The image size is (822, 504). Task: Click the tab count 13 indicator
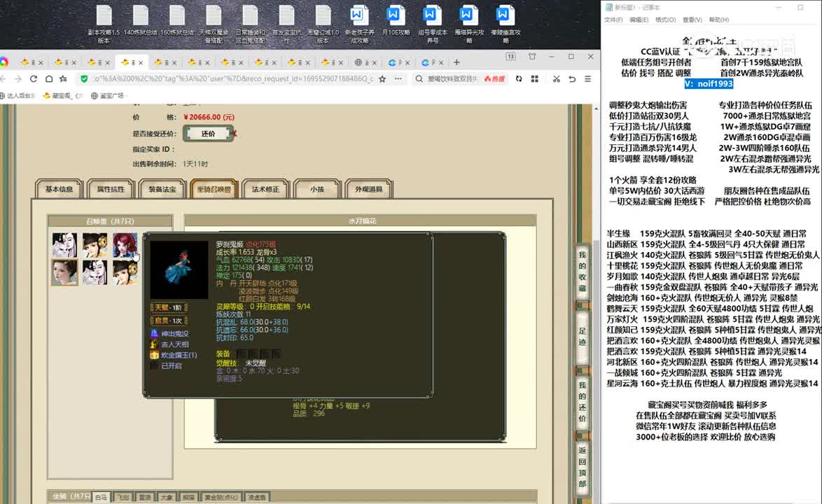510,56
